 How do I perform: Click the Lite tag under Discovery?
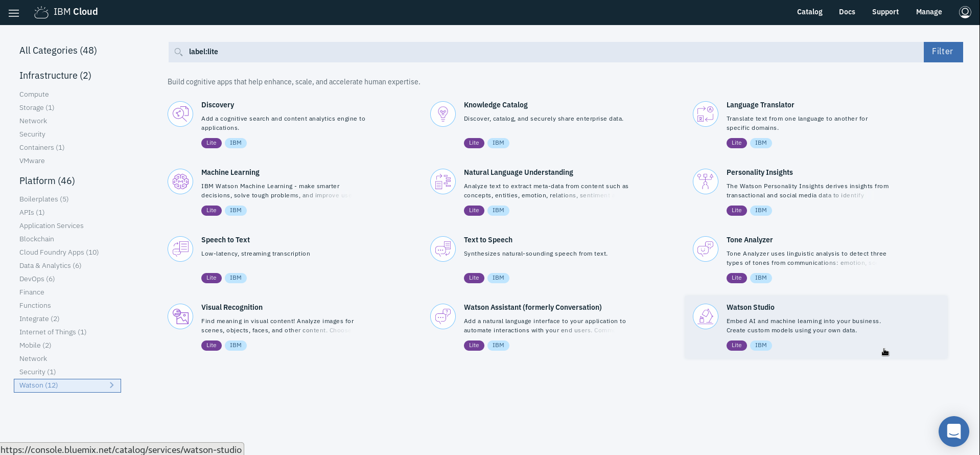pyautogui.click(x=212, y=143)
